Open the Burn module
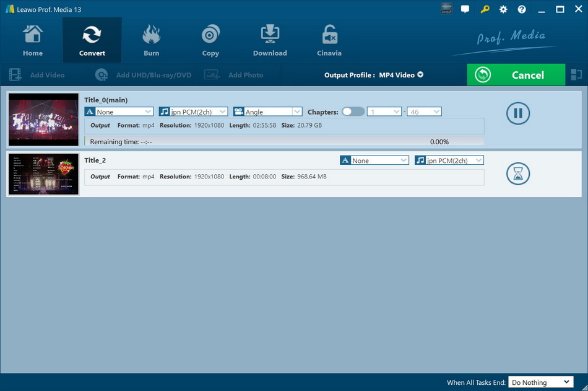This screenshot has height=391, width=588. [151, 41]
